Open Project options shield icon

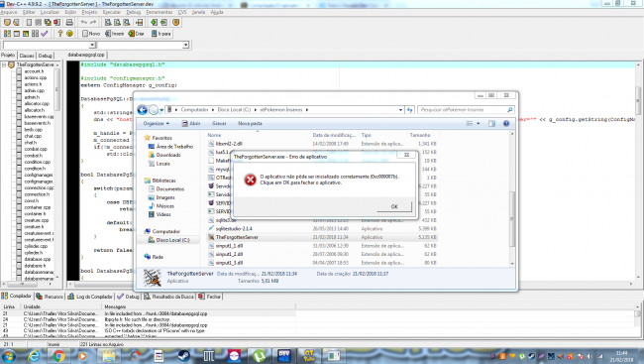point(176,22)
